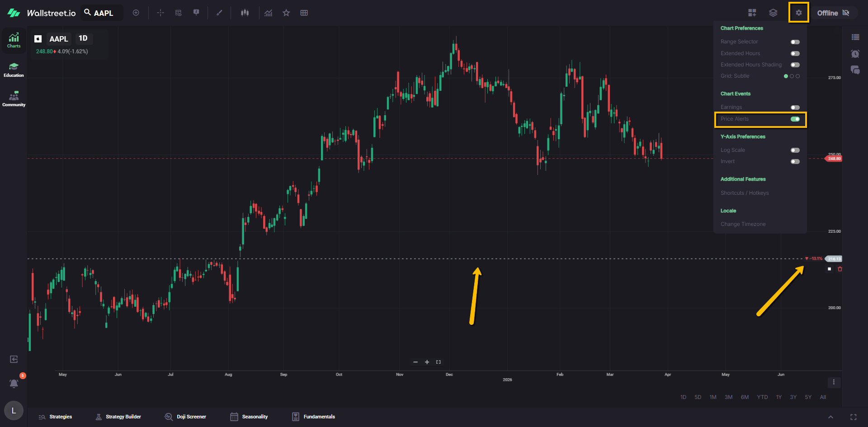Select the brush drawing tool

pyautogui.click(x=219, y=13)
